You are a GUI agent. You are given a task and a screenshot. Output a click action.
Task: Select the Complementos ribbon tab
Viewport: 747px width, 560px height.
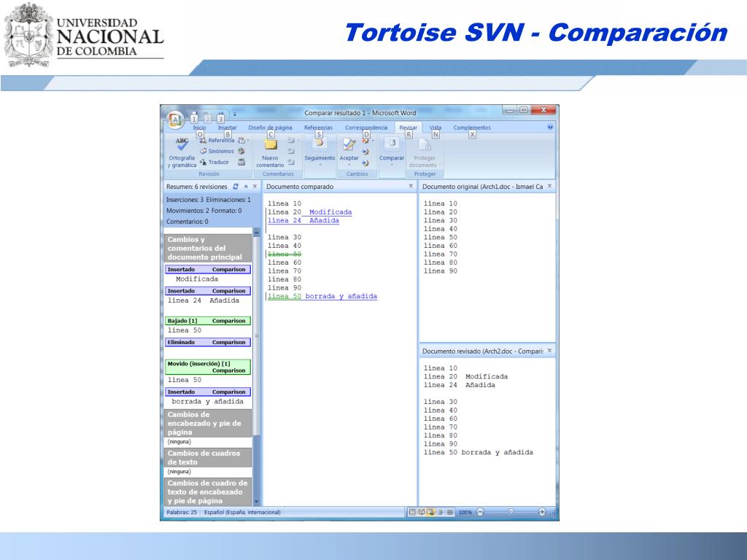pyautogui.click(x=472, y=128)
